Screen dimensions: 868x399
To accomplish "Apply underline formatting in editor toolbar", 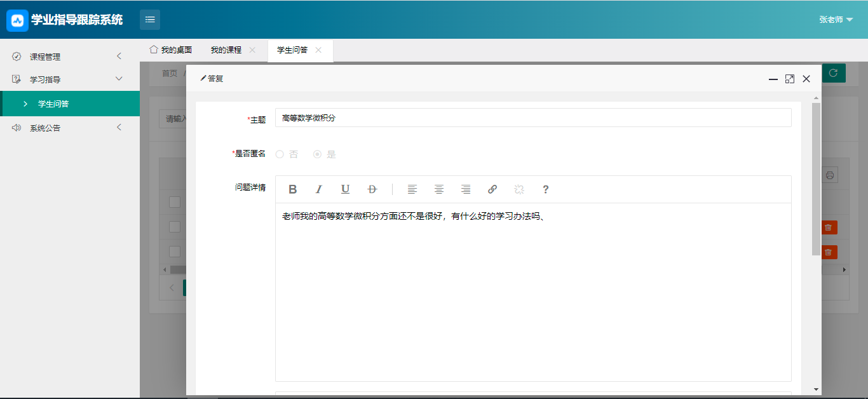I will [x=345, y=189].
